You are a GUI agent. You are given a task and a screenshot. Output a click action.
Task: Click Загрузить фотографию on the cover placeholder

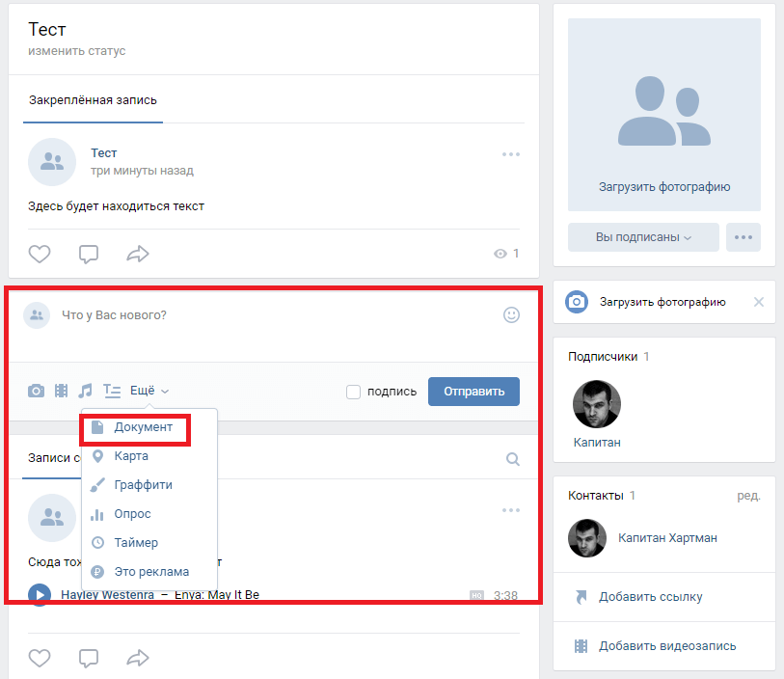664,187
